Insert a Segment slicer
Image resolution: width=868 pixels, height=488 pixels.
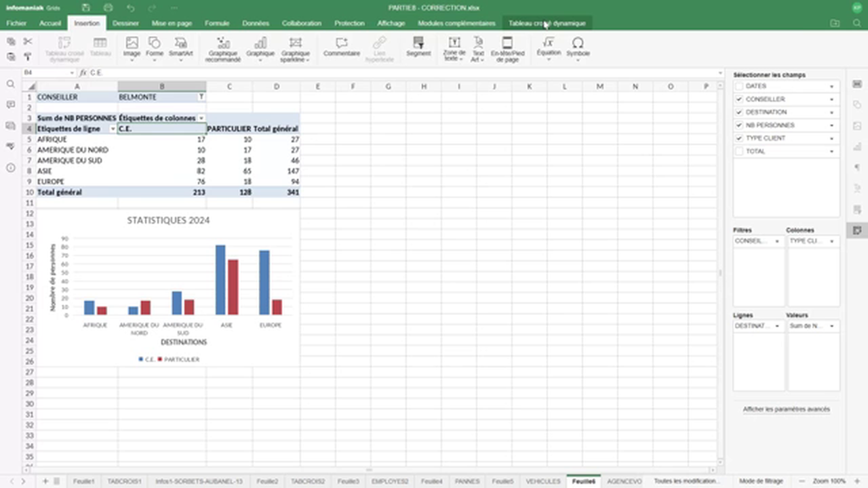click(418, 47)
